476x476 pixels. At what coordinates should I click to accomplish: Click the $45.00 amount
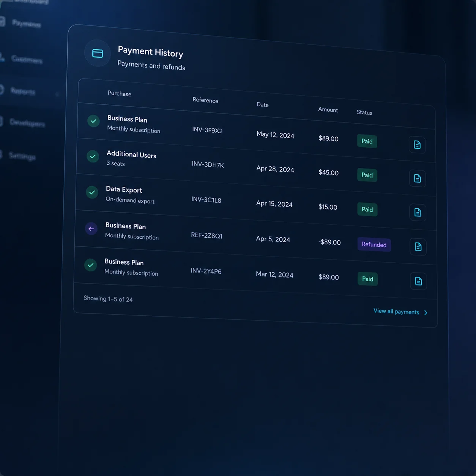coord(328,172)
